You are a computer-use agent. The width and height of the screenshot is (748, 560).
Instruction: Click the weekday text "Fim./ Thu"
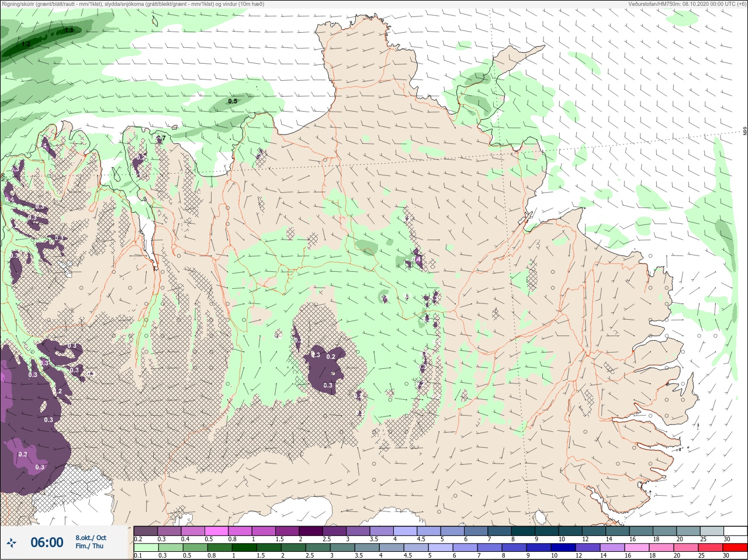click(x=89, y=546)
